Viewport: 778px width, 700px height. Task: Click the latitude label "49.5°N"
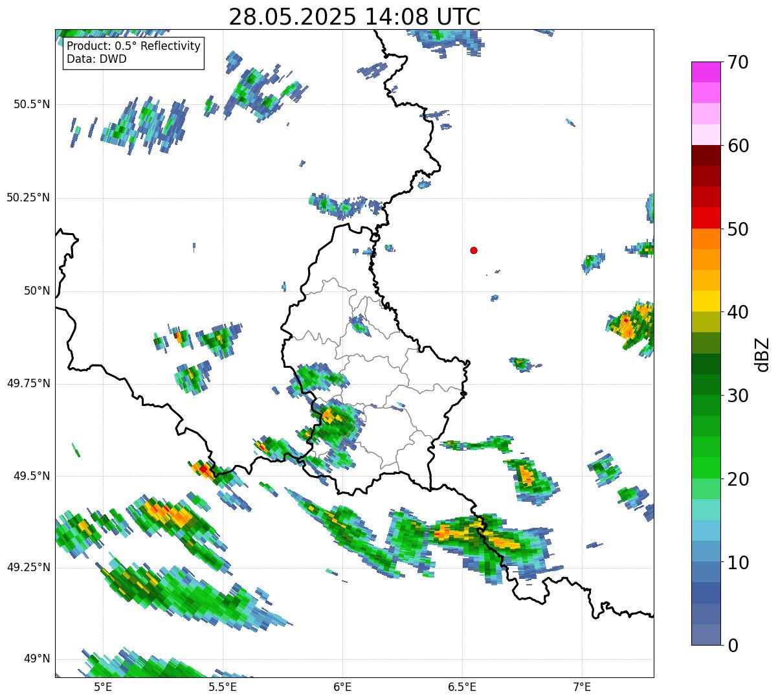tap(31, 477)
